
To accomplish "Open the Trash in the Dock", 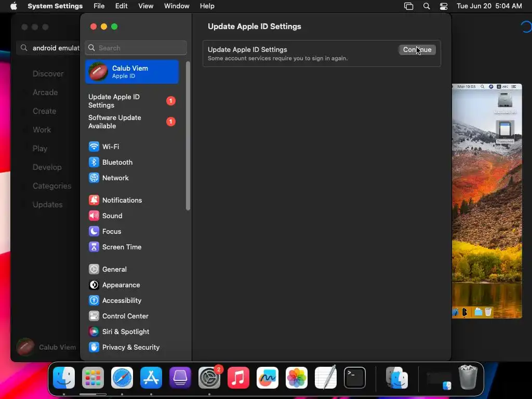I will (x=468, y=377).
